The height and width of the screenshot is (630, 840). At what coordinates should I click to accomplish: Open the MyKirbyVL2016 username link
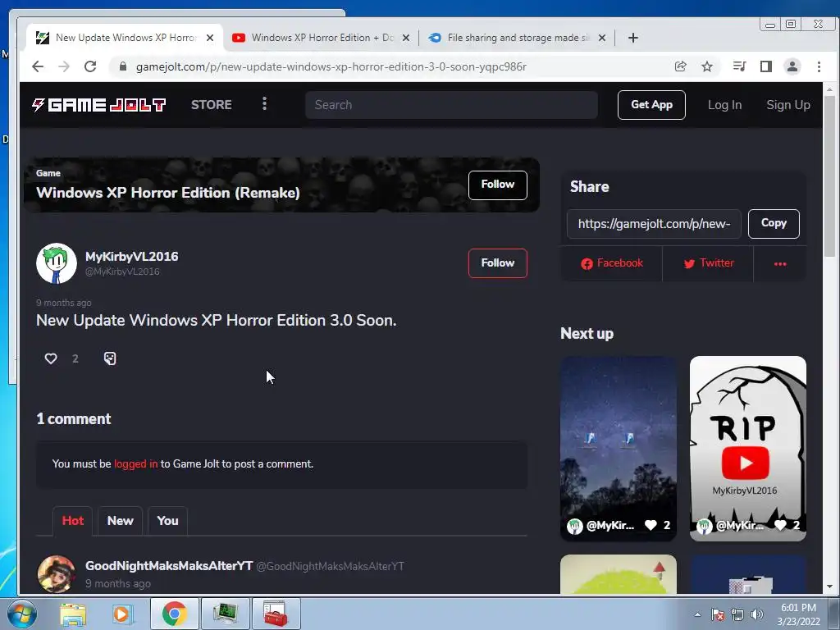pyautogui.click(x=132, y=257)
